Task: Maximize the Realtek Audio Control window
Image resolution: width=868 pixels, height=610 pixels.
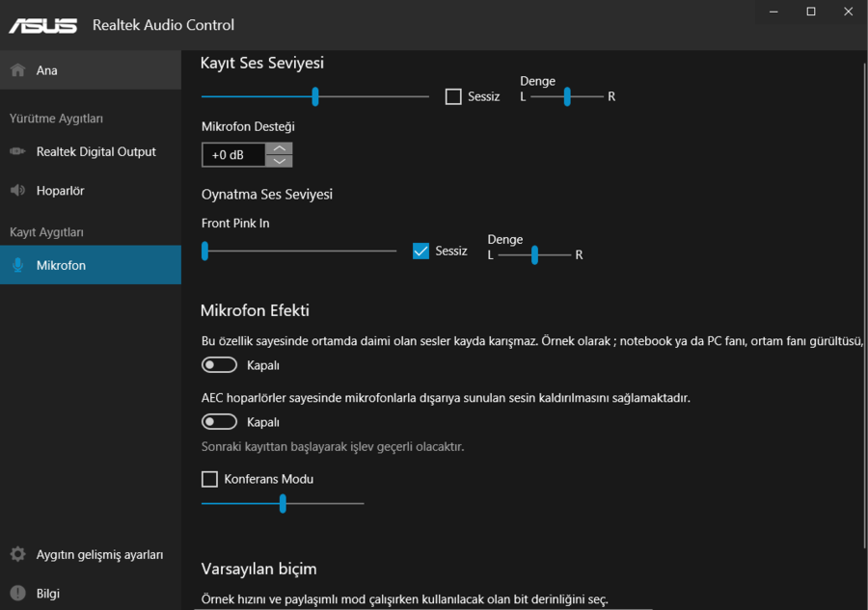Action: pos(811,12)
